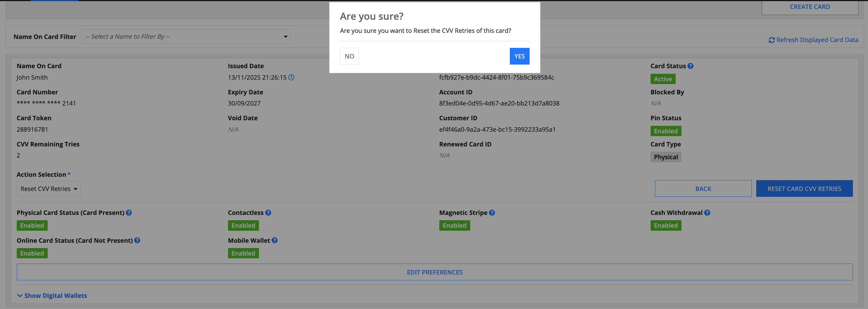
Task: Cancel the dialog with NO button
Action: (349, 56)
